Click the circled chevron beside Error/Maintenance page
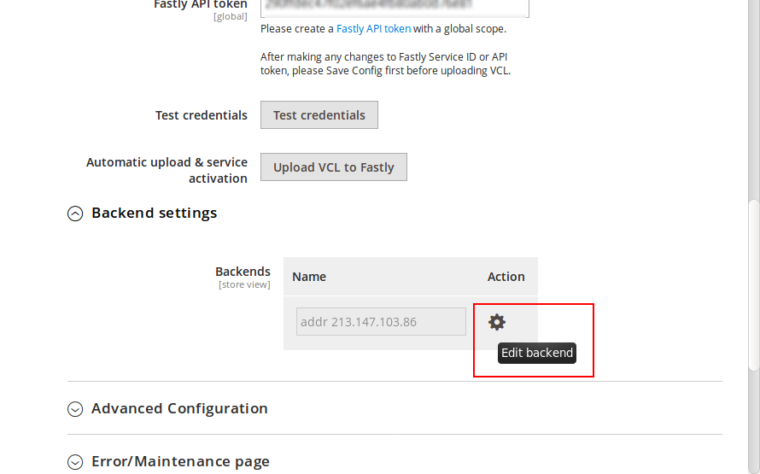Viewport: 760px width, 474px height. [x=75, y=462]
